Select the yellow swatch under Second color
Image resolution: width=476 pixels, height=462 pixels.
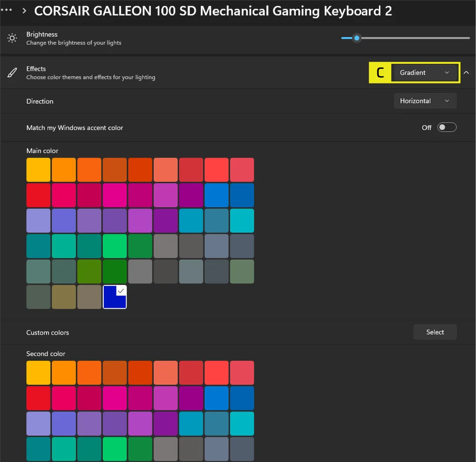pos(38,373)
